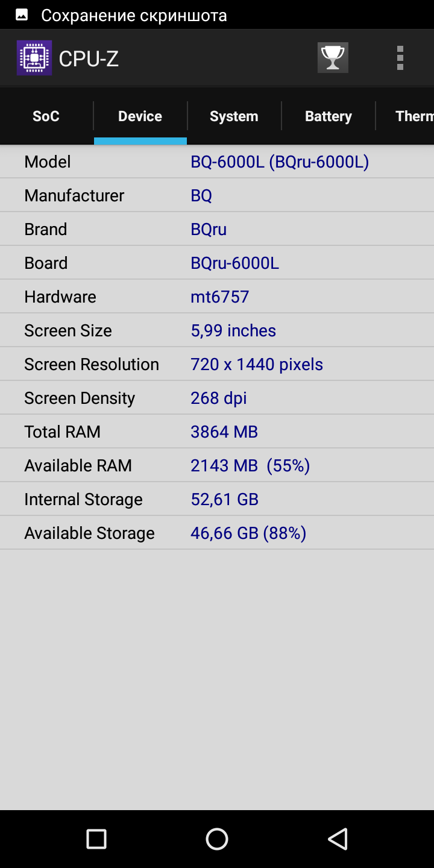Select the Device tab
Image resolution: width=434 pixels, height=868 pixels.
click(x=140, y=116)
